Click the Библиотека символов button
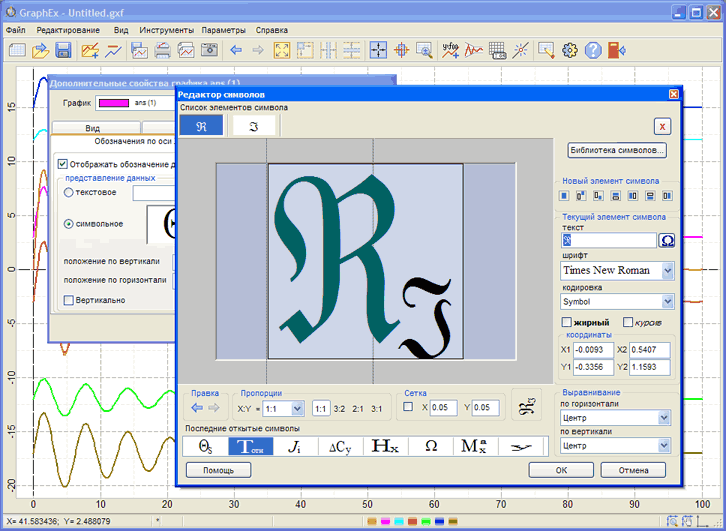Viewport: 726px width, 531px height. coord(616,151)
